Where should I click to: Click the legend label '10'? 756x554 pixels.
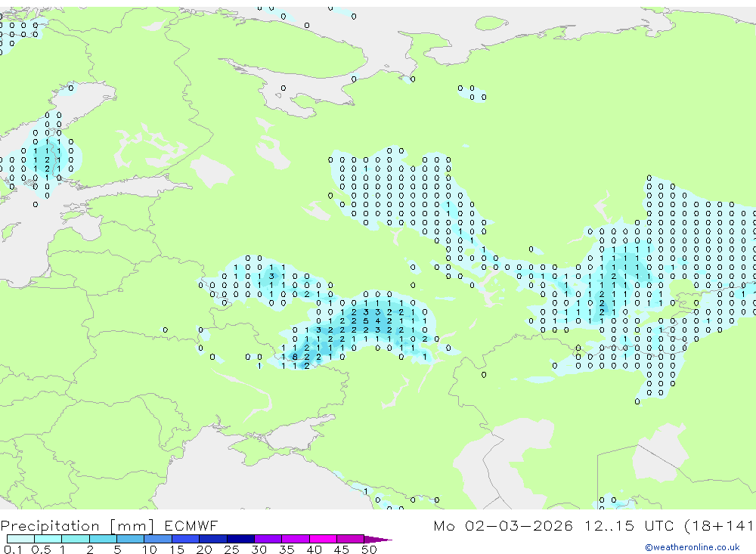point(149,549)
